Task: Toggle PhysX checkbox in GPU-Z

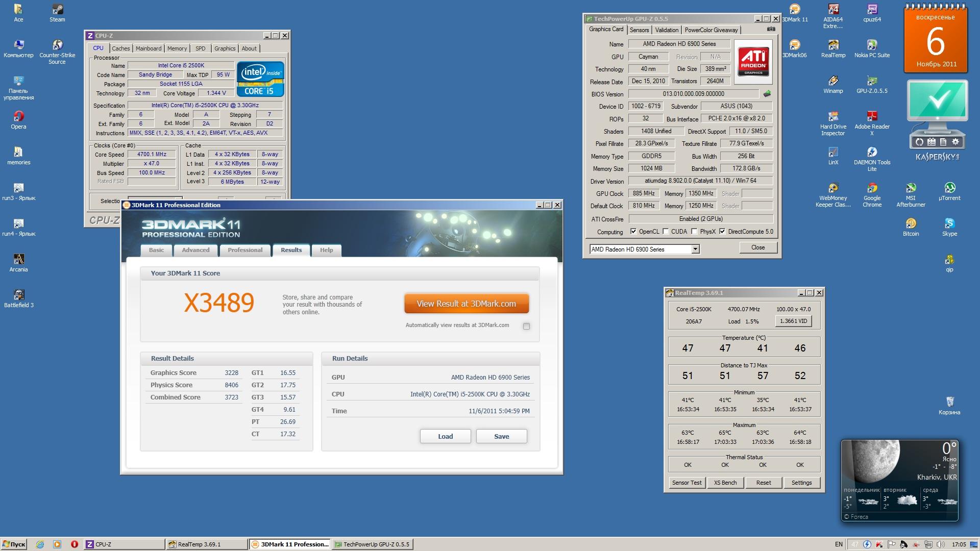Action: [694, 232]
